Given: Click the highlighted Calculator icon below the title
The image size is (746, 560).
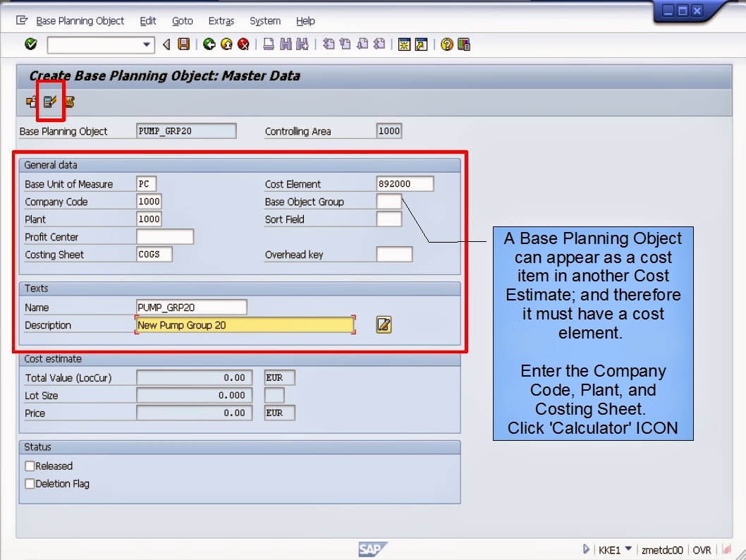Looking at the screenshot, I should (49, 101).
